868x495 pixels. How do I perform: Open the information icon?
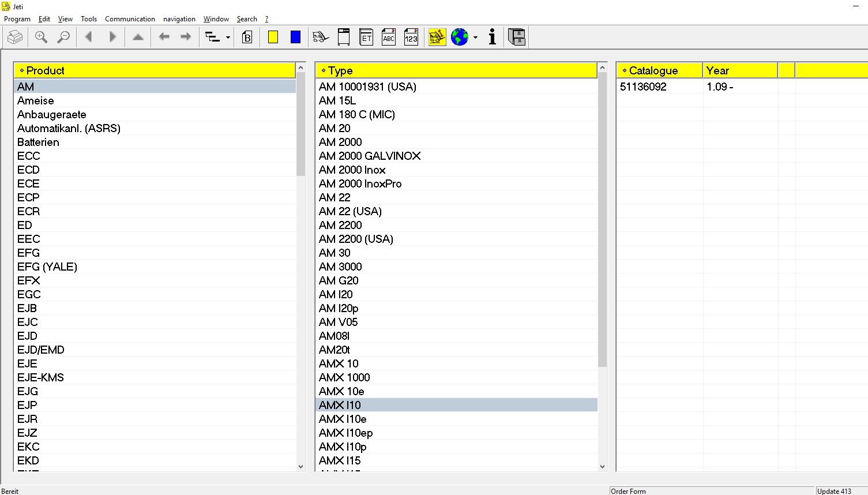pyautogui.click(x=492, y=37)
